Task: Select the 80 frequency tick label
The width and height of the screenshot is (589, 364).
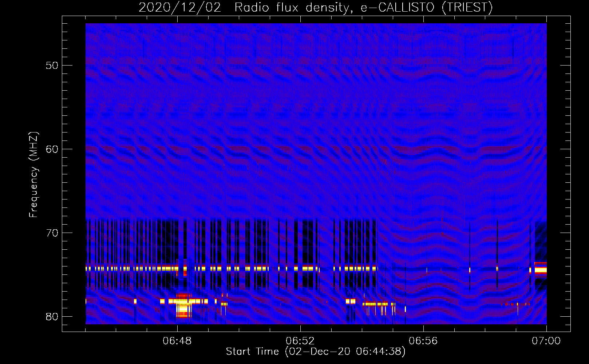Action: tap(52, 317)
